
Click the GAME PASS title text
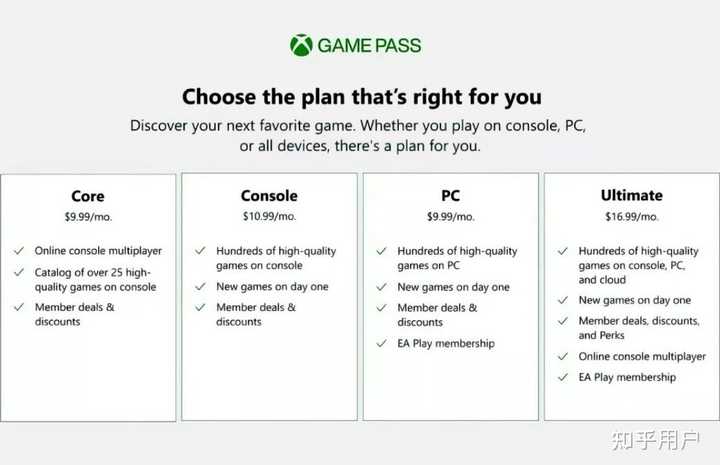(x=369, y=45)
